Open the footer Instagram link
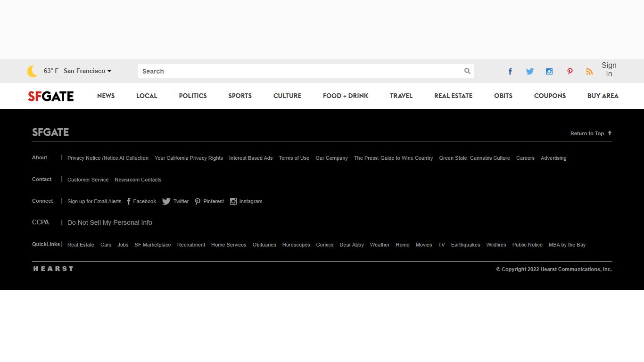This screenshot has height=362, width=644. pyautogui.click(x=246, y=201)
